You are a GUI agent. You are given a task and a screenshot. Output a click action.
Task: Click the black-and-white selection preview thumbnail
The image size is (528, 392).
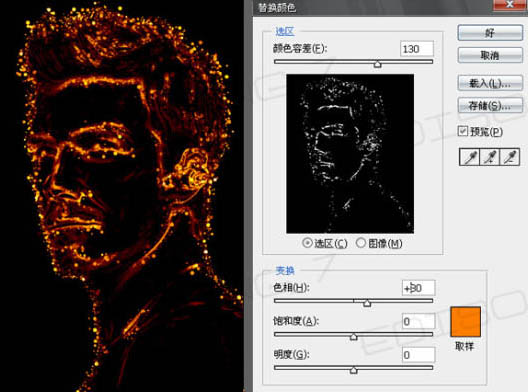point(350,154)
